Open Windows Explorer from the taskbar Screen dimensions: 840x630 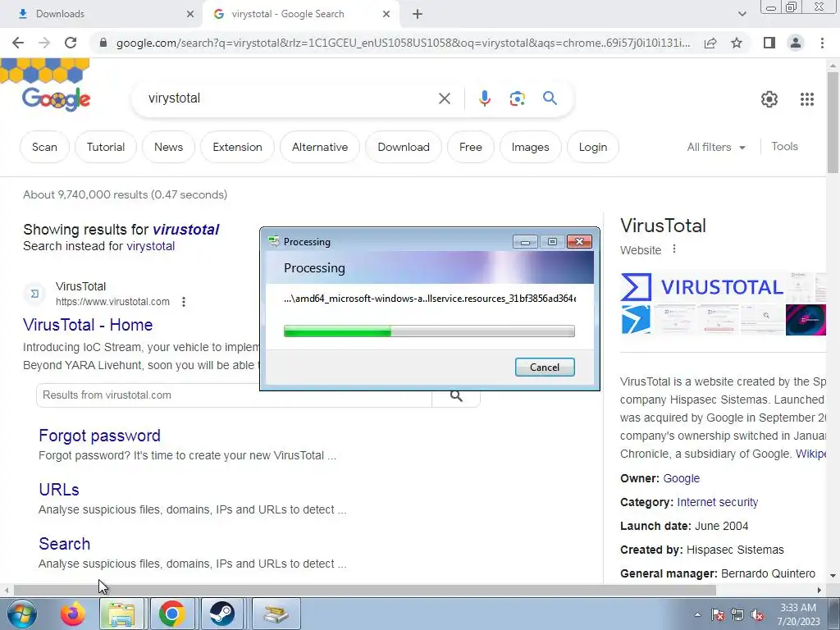point(121,614)
